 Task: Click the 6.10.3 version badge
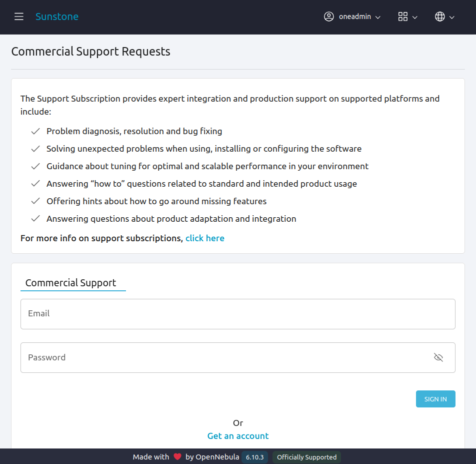click(x=254, y=457)
